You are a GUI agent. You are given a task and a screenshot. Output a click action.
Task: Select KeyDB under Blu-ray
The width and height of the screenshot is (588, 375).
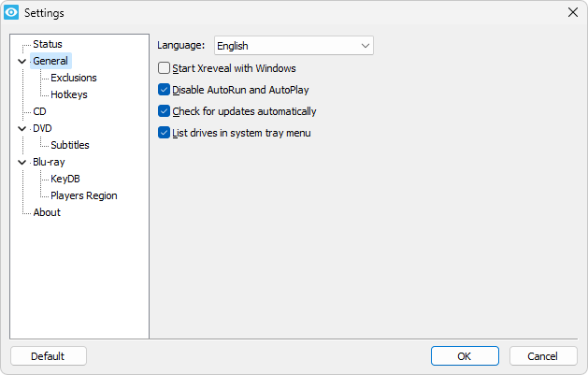tap(65, 179)
